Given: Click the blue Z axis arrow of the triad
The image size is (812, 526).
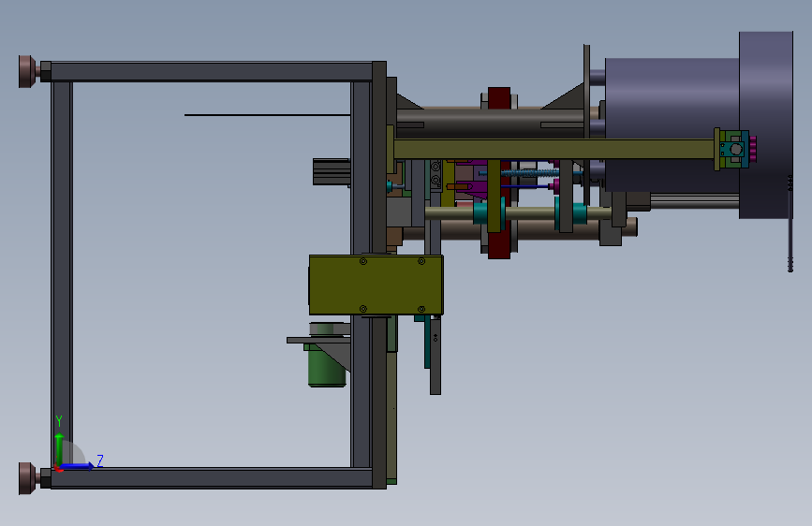Looking at the screenshot, I should (x=78, y=466).
